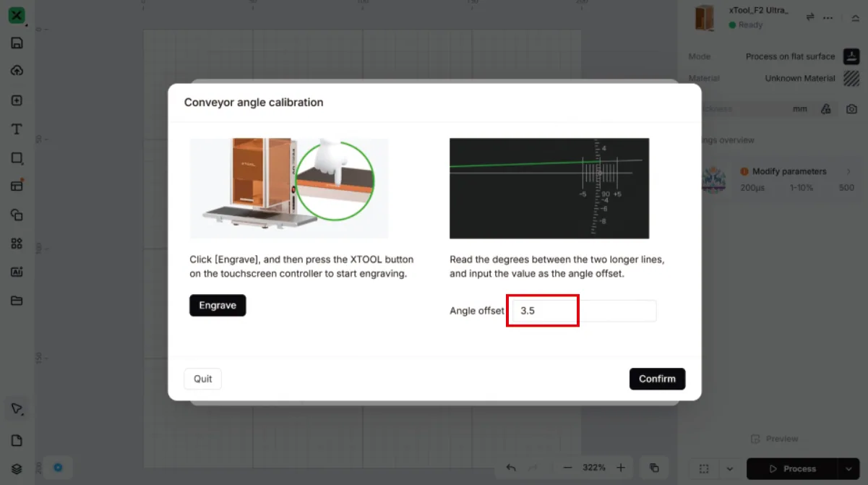Open the xTool logo main menu
Screen dimensions: 868x485
click(17, 15)
